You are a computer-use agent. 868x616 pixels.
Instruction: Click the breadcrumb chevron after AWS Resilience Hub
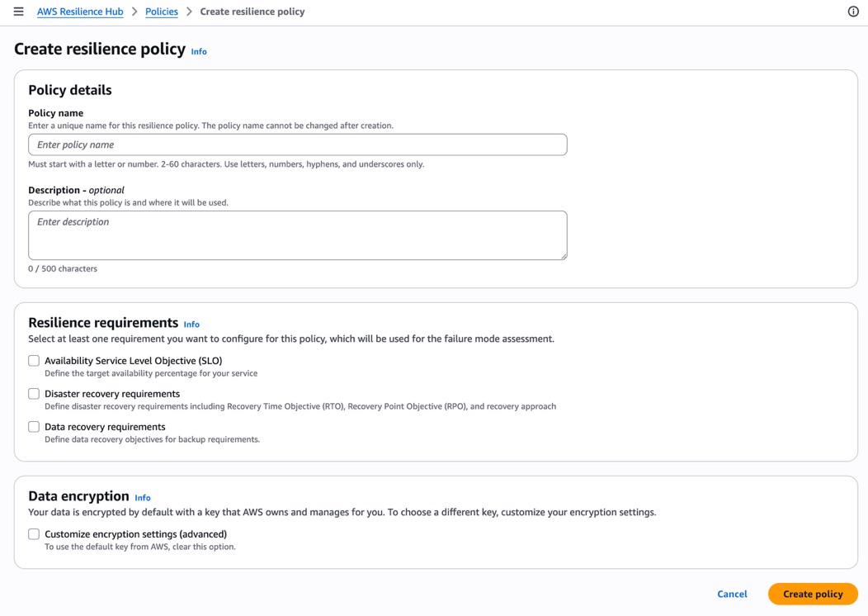[x=134, y=12]
